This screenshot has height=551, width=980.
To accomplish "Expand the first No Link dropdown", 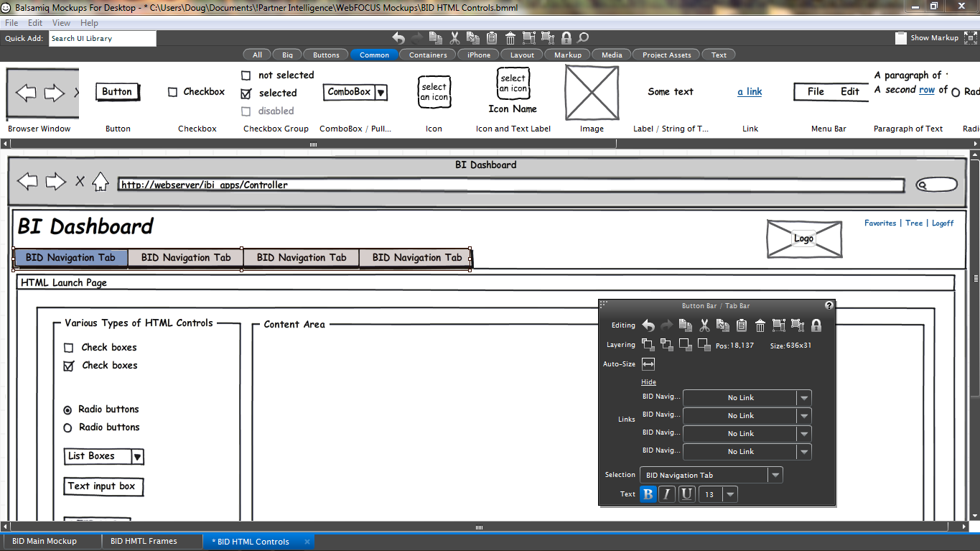I will click(804, 398).
